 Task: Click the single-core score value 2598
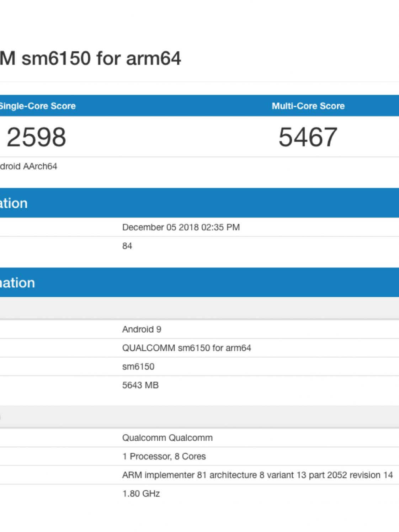36,137
